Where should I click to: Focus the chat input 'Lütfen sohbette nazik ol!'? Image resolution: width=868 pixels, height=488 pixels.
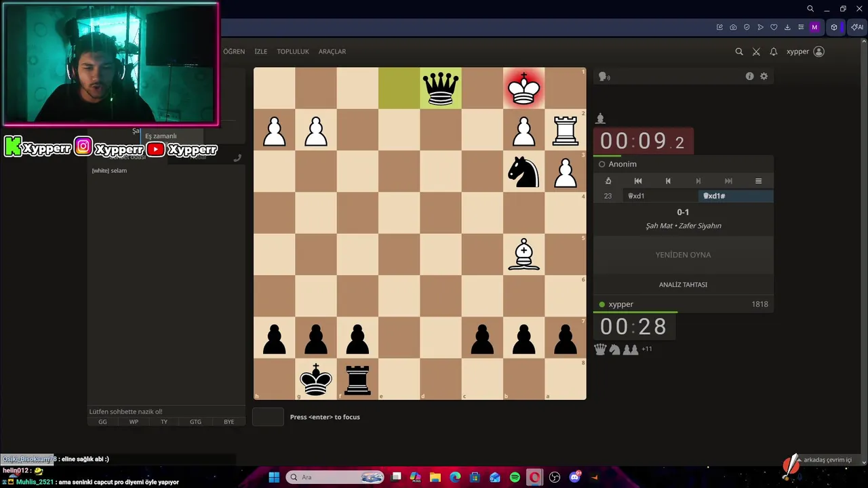click(166, 411)
